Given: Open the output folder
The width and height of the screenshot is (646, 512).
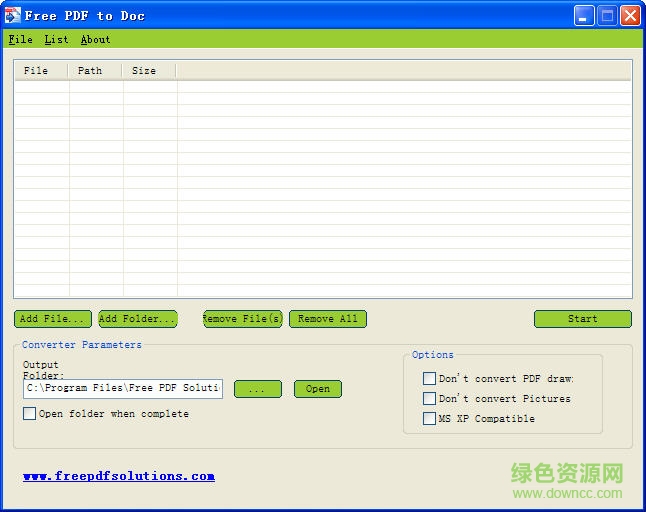Looking at the screenshot, I should [318, 389].
